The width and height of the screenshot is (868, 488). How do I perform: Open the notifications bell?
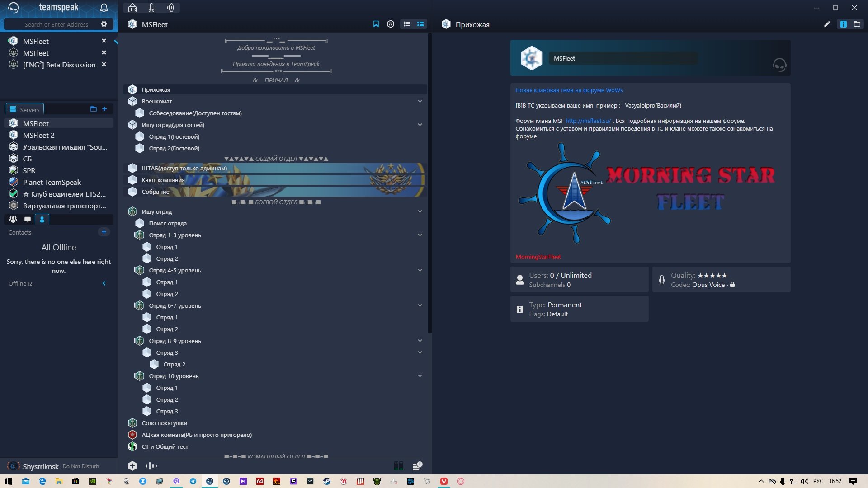coord(104,8)
